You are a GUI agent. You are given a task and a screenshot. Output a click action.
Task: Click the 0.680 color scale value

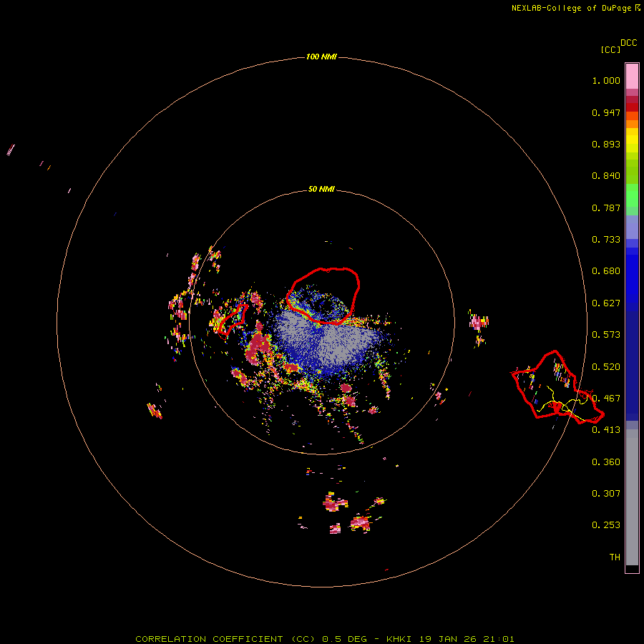(x=606, y=271)
